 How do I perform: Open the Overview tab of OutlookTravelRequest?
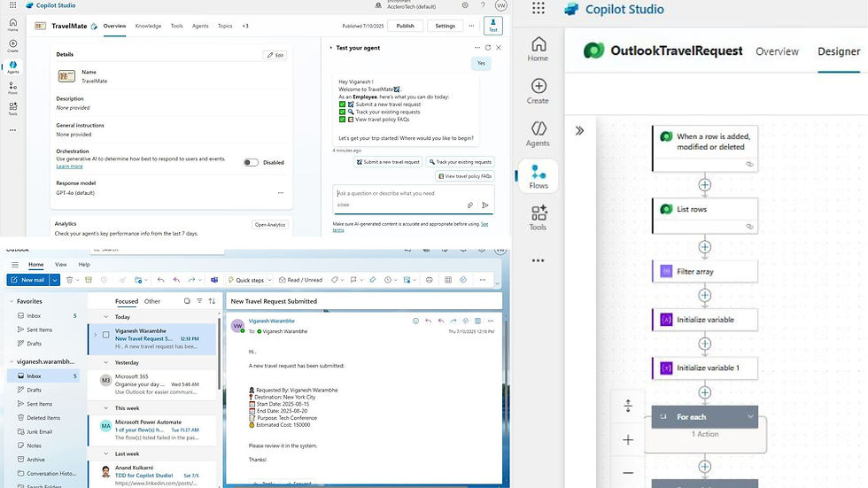(778, 51)
